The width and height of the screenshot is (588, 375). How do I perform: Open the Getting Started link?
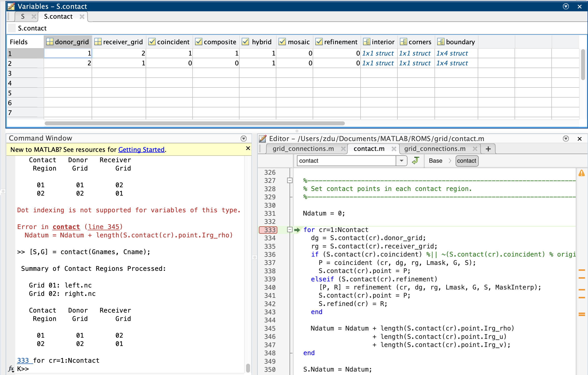pos(141,149)
